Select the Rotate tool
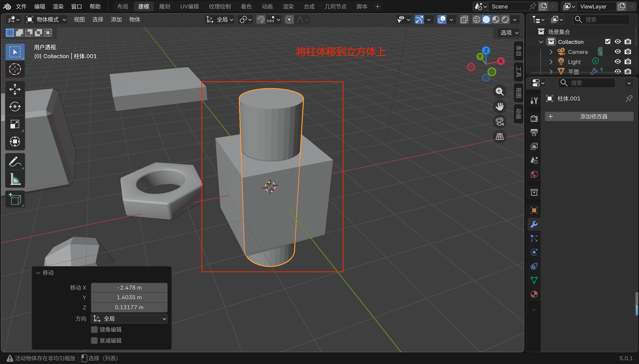This screenshot has width=639, height=364. (15, 107)
